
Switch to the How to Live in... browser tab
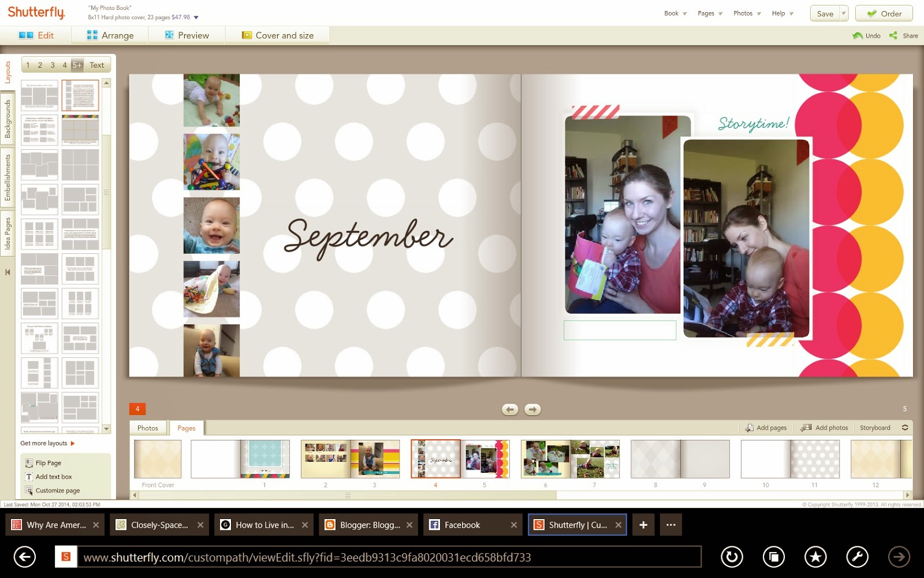pos(263,525)
